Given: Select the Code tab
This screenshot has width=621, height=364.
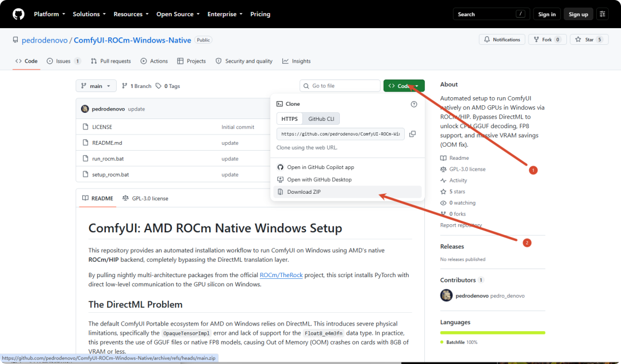Looking at the screenshot, I should pos(26,61).
